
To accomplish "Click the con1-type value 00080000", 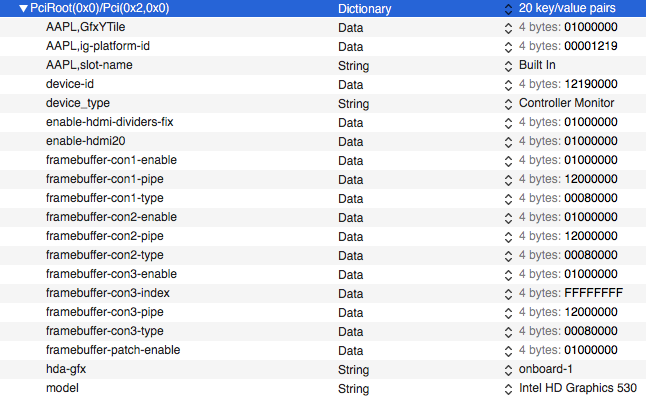I will 591,198.
